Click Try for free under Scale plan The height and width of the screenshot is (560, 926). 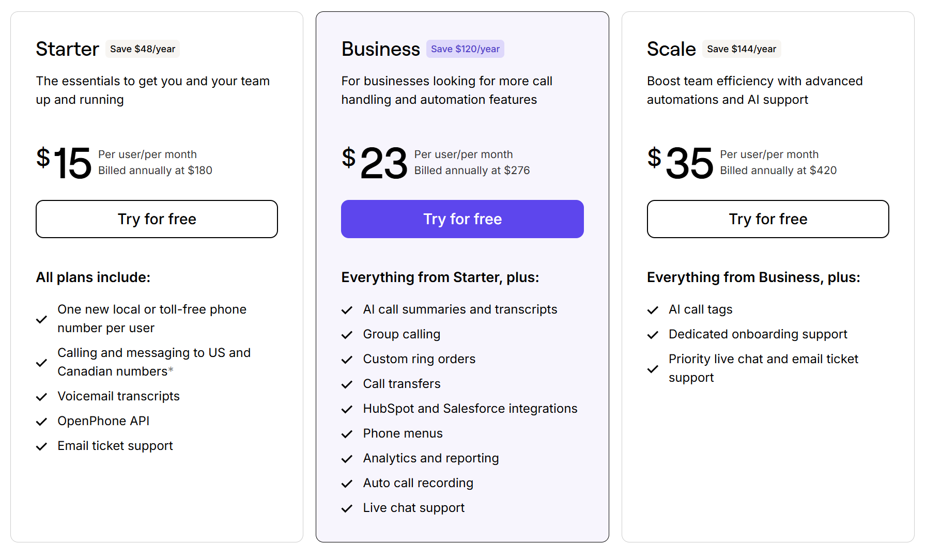click(767, 219)
